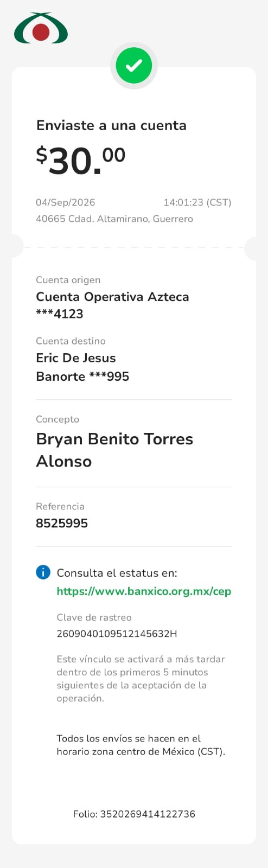Select the $30.00 amount text
This screenshot has height=868, width=268.
pos(81,161)
